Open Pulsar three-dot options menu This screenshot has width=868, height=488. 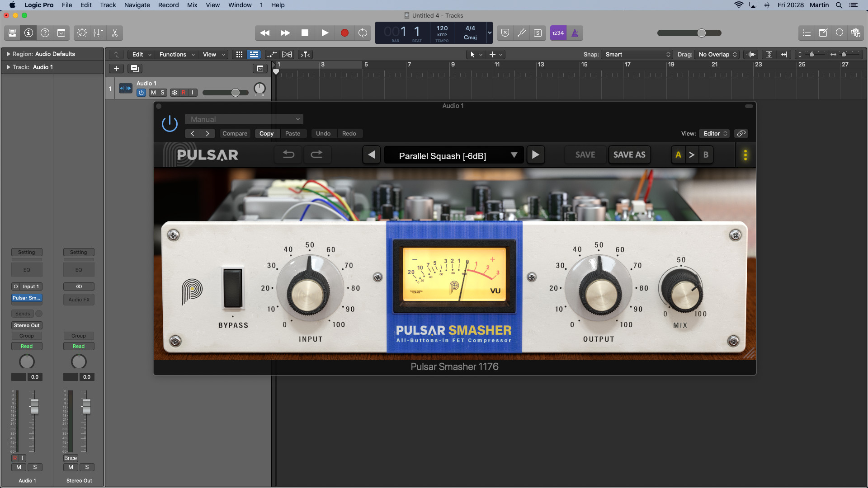tap(745, 155)
